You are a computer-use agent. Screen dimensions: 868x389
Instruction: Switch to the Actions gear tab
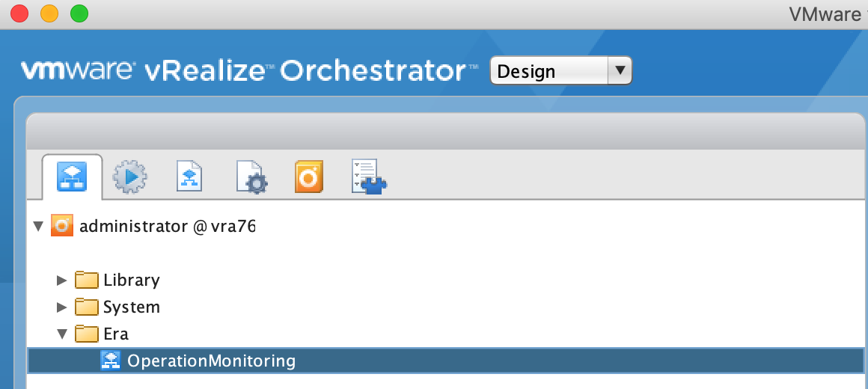point(129,177)
